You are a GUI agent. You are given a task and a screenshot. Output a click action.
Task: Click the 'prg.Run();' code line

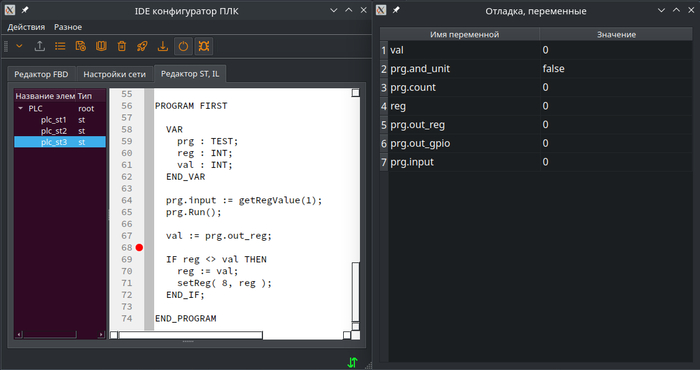pos(194,212)
